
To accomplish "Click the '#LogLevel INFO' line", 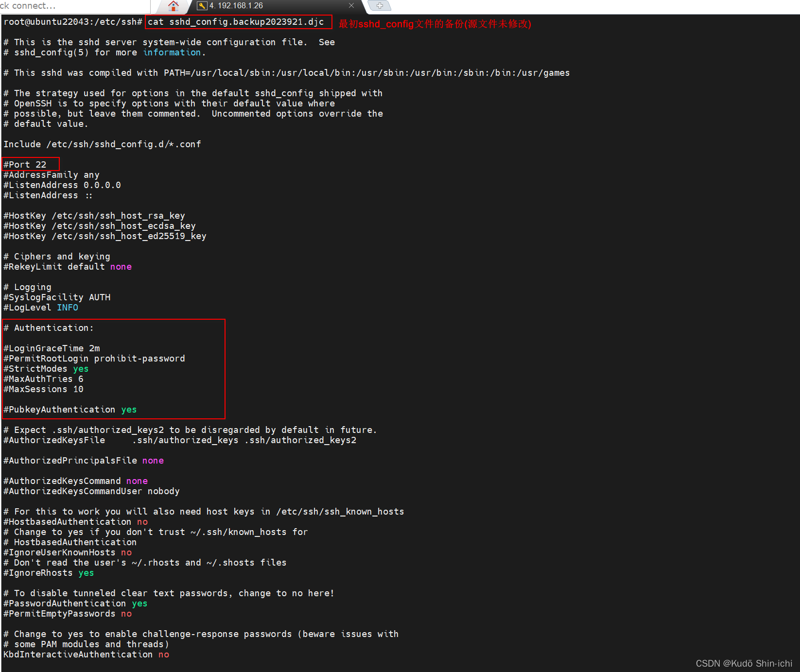I will pyautogui.click(x=41, y=308).
